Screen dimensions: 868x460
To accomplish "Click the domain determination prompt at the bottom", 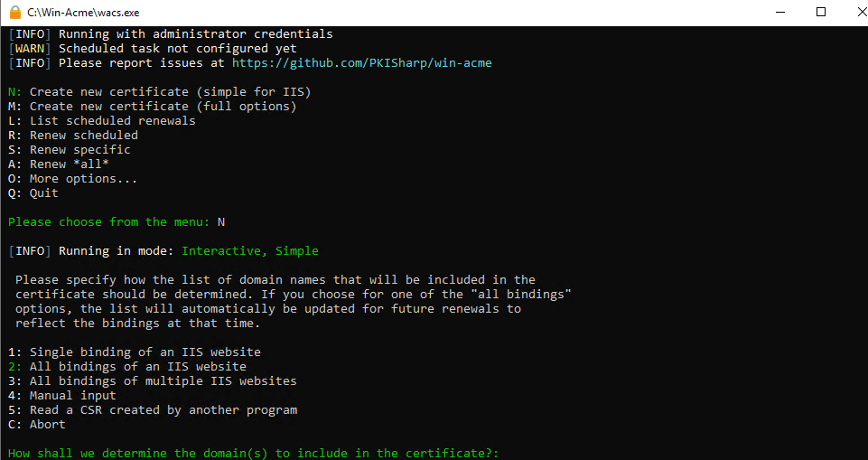I will 253,454.
